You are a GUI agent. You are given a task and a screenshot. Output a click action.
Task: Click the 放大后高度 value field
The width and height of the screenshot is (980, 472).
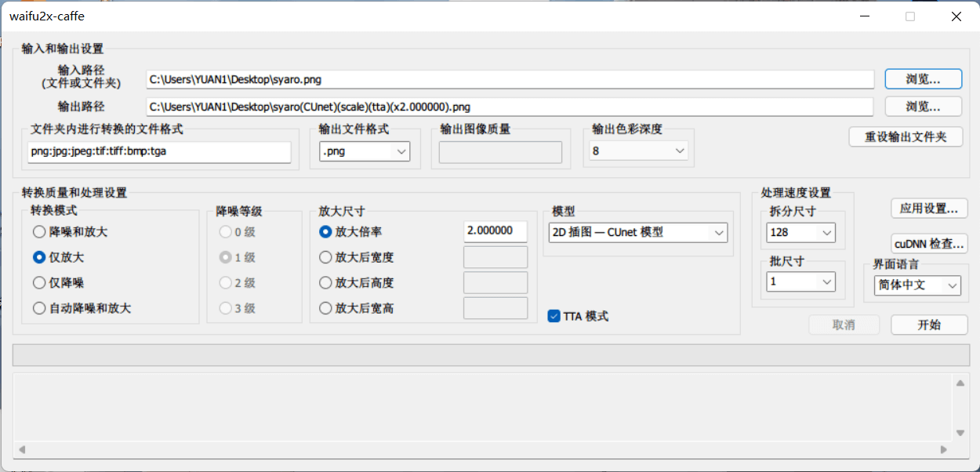tap(495, 282)
